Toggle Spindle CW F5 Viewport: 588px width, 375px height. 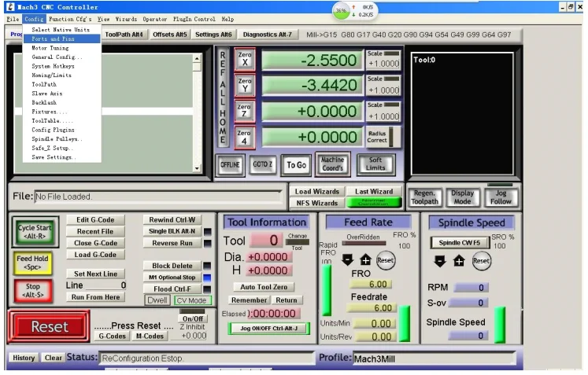click(x=460, y=243)
